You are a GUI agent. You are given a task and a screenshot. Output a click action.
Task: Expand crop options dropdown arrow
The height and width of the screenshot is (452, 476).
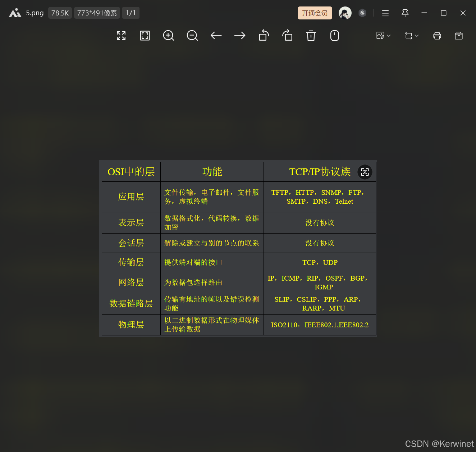[x=417, y=36]
